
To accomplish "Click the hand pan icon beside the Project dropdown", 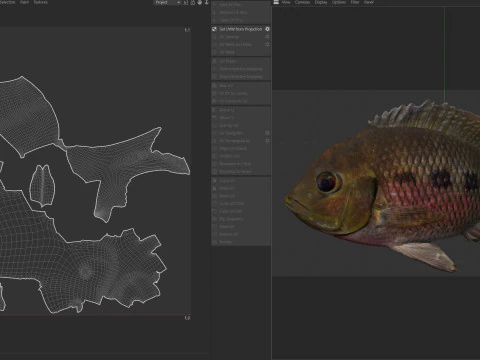I will 199,2.
